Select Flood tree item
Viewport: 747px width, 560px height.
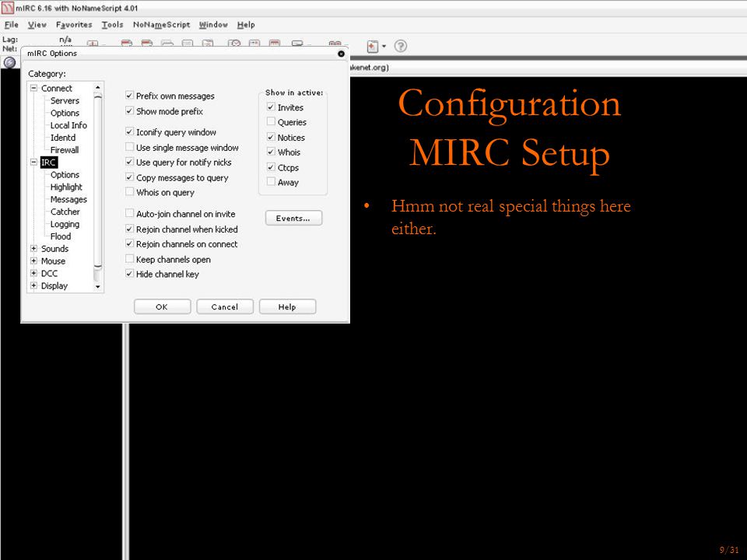pyautogui.click(x=61, y=236)
